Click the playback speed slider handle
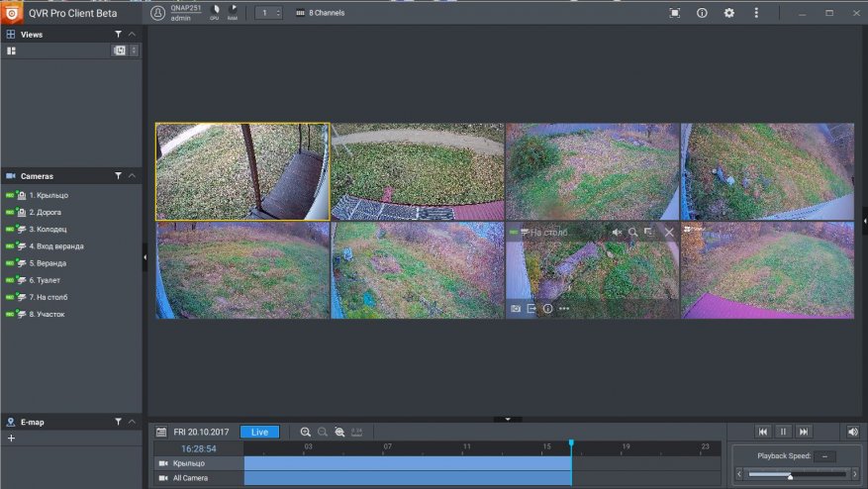Screen dimensions: 868x489 click(790, 476)
